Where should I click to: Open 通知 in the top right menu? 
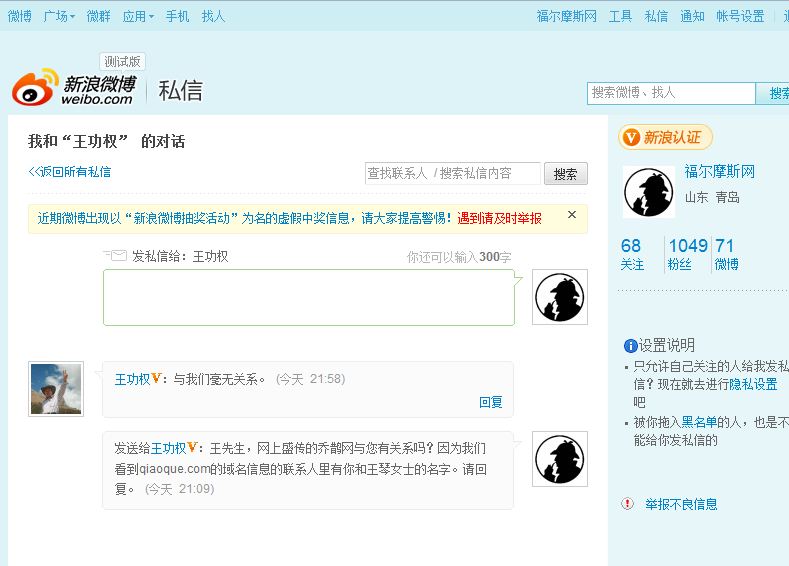tap(692, 16)
